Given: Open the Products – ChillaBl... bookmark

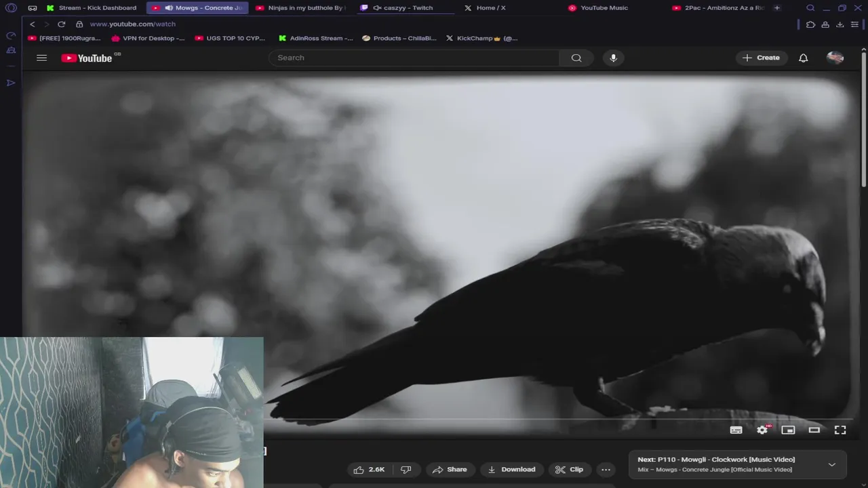Looking at the screenshot, I should [399, 39].
